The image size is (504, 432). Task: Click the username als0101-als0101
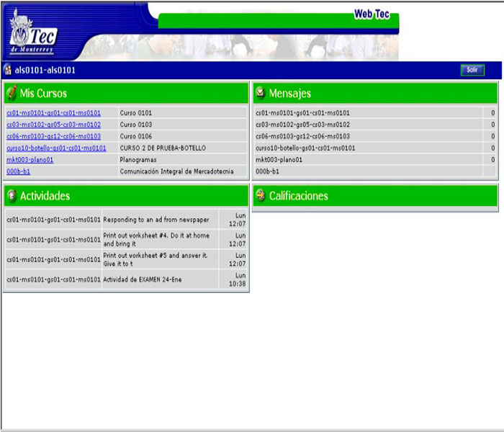point(45,70)
